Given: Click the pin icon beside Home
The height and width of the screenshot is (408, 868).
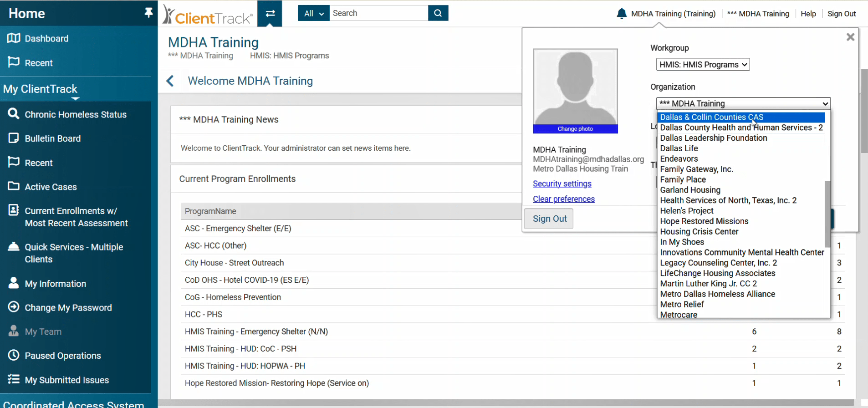Looking at the screenshot, I should click(148, 13).
